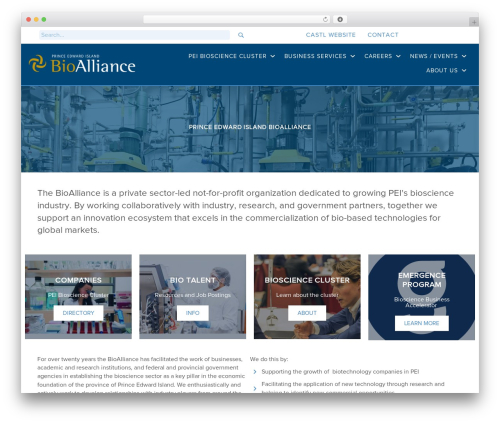Open the PEI Bioscience Cluster menu

point(227,56)
